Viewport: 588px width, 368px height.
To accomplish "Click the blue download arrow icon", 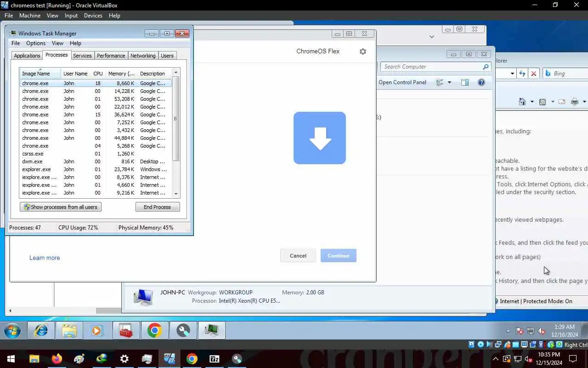I will [x=320, y=138].
